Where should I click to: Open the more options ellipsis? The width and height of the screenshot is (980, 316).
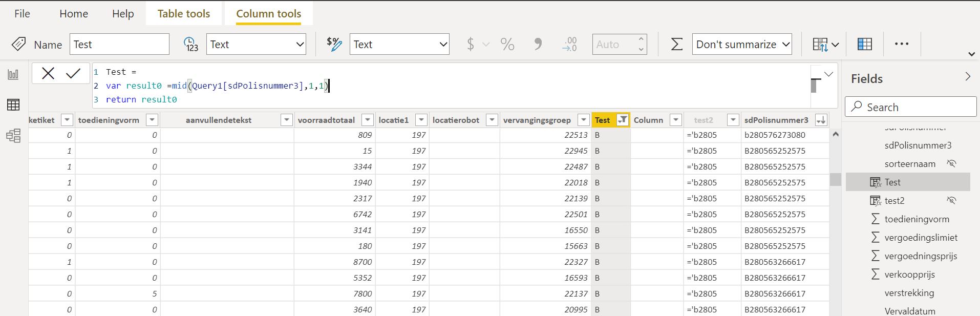pyautogui.click(x=902, y=44)
